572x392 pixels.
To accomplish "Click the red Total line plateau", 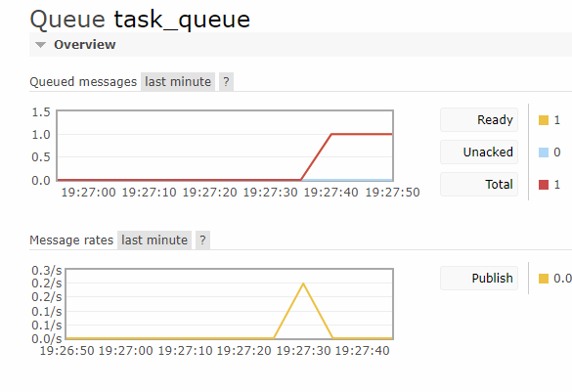I will pos(362,134).
